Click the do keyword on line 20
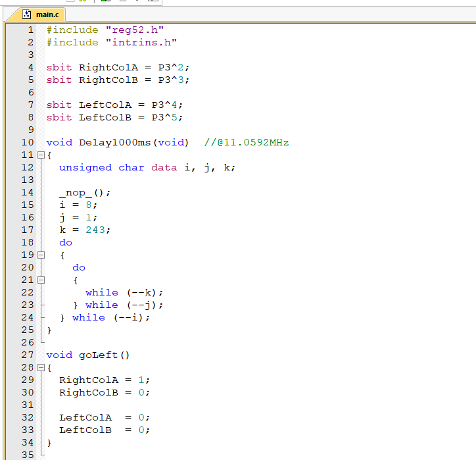 (x=79, y=267)
